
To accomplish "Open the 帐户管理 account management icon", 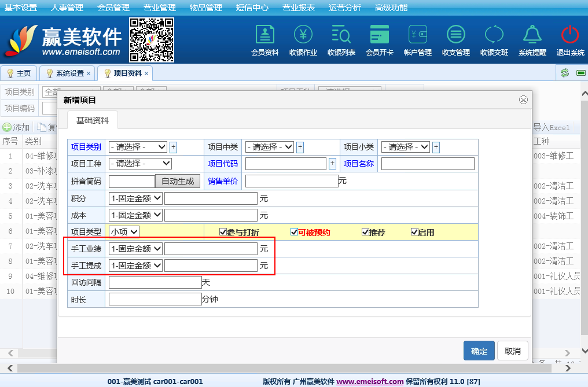I will tap(417, 35).
